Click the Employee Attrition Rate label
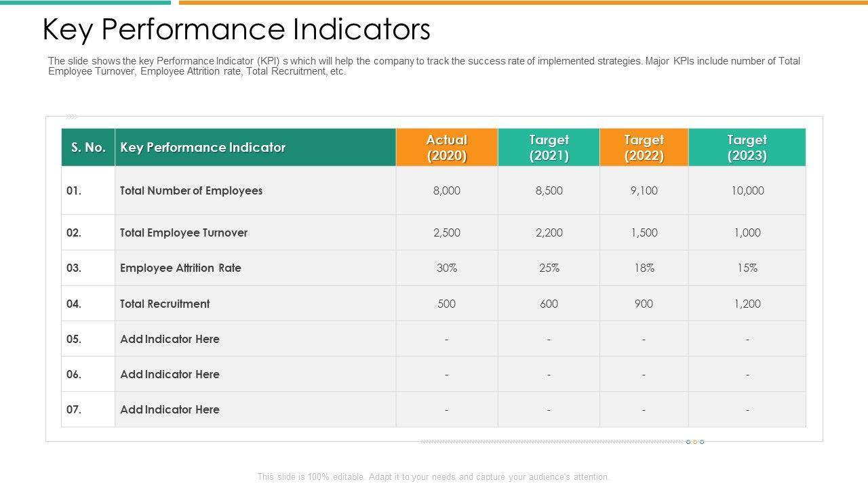Viewport: 868px width, 488px height. (180, 268)
